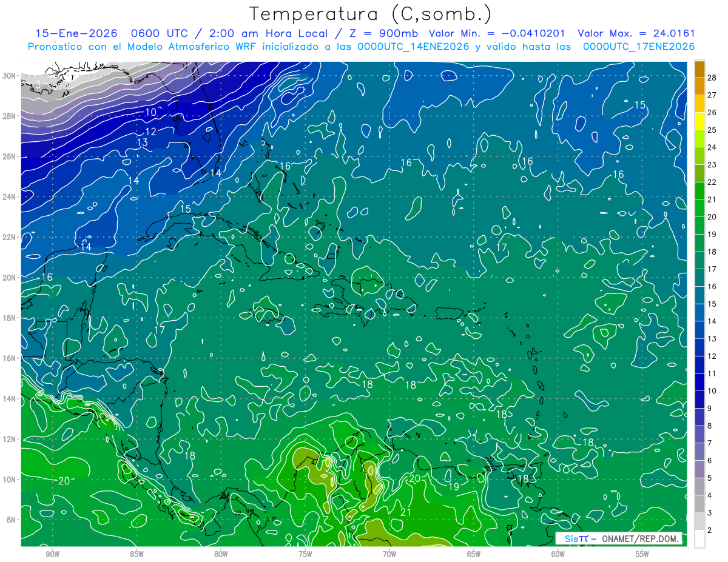The width and height of the screenshot is (728, 562).
Task: Click the teal legend swatch between 16 and 17
Action: [x=700, y=278]
